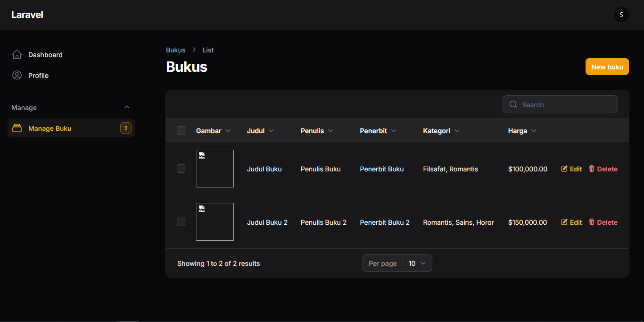Viewport: 644px width, 322px height.
Task: Click the edit pencil icon for Judul Buku 2
Action: [564, 222]
